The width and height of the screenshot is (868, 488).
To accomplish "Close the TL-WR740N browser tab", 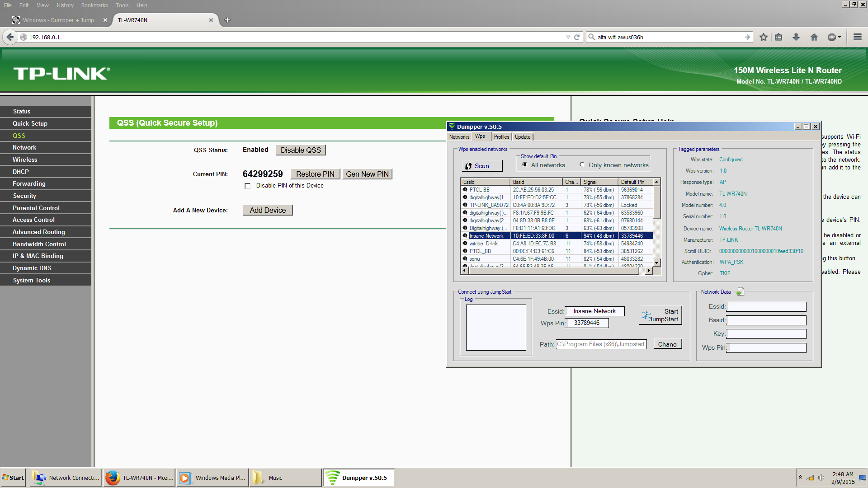I will tap(211, 20).
